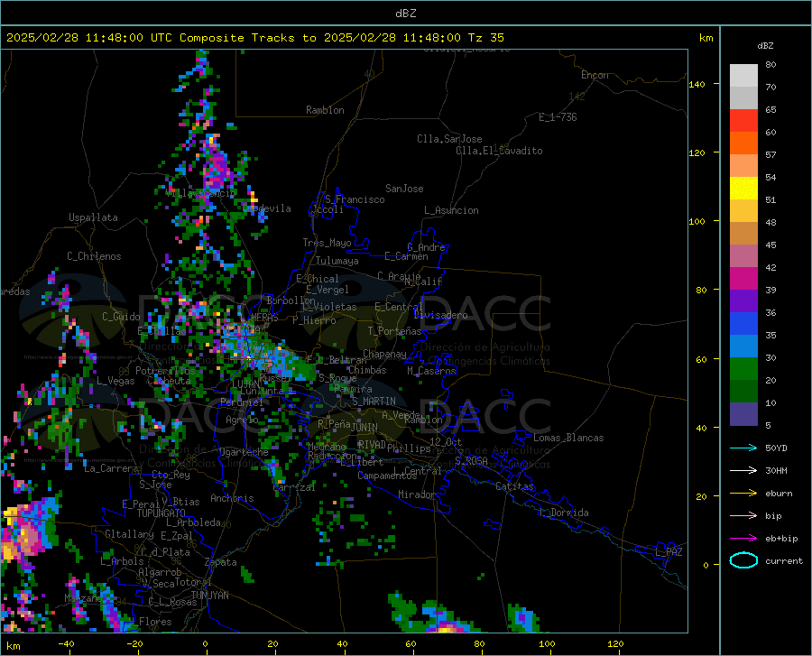Pick the magenta 39–42 dBZ swatch

pyautogui.click(x=743, y=279)
